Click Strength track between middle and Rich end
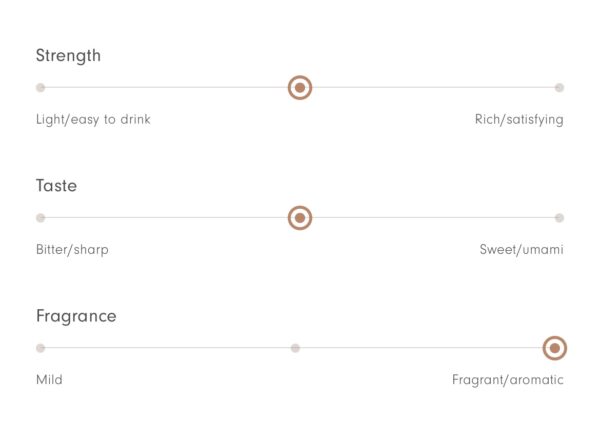Screen dimensions: 600x441 coord(432,88)
